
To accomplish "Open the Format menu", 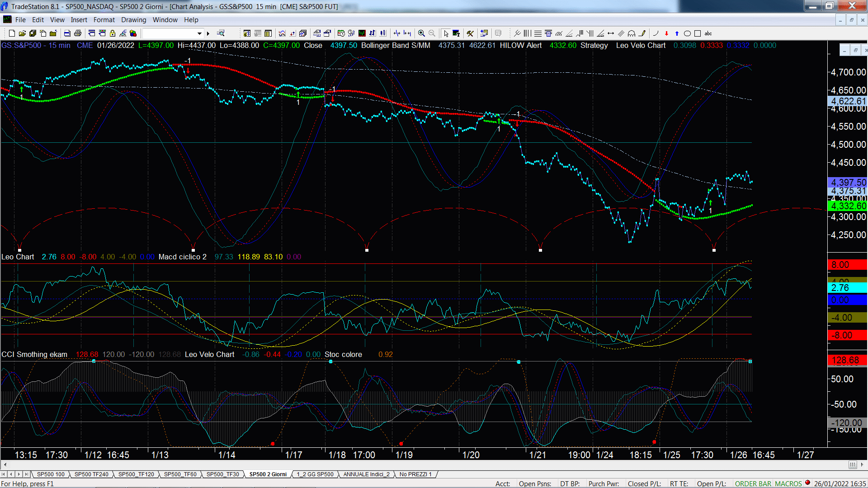I will pos(104,19).
